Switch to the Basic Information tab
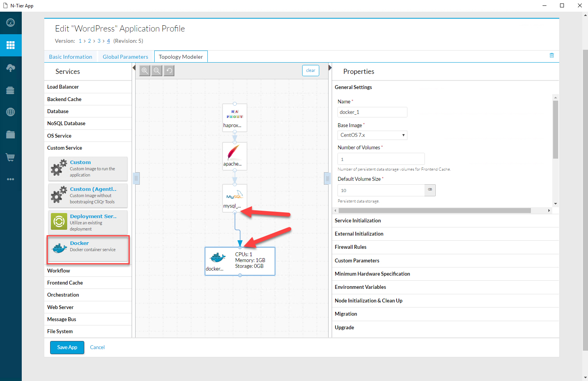588x381 pixels. click(x=71, y=57)
